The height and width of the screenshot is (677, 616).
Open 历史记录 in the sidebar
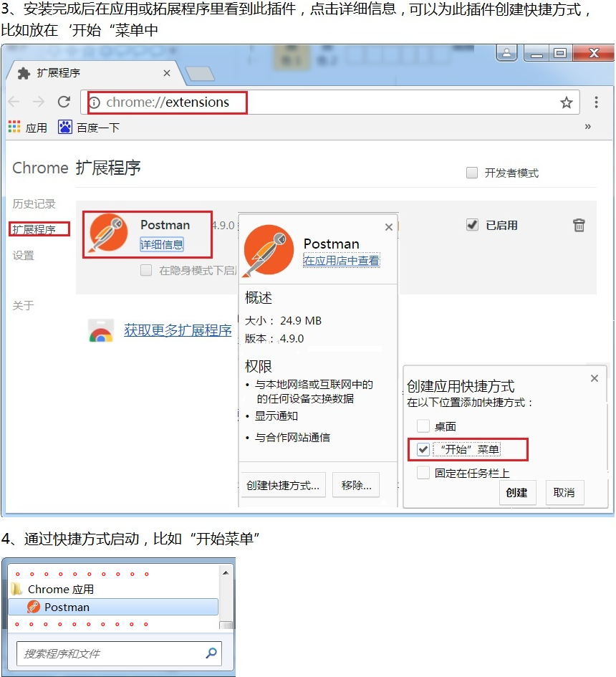34,203
